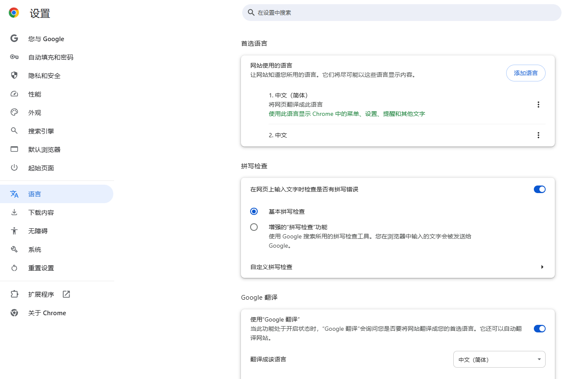Open more actions for second 中文 language
588x379 pixels.
538,135
